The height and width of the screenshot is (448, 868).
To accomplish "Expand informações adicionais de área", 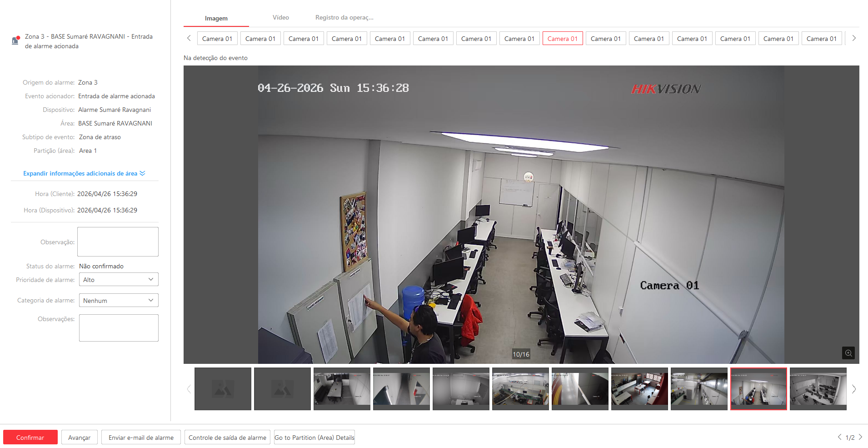I will (x=84, y=173).
